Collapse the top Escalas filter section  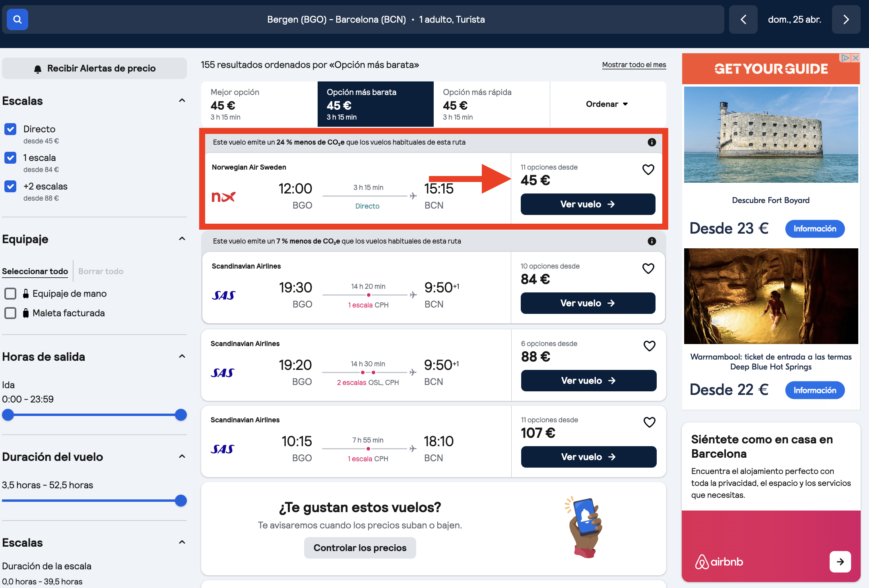point(182,101)
